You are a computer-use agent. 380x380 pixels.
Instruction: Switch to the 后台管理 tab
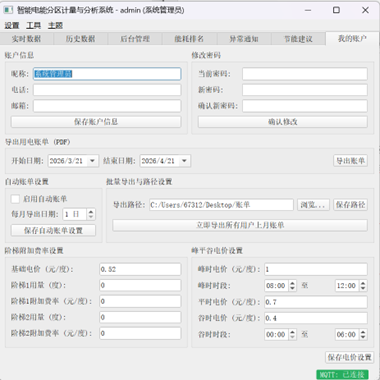coord(135,39)
